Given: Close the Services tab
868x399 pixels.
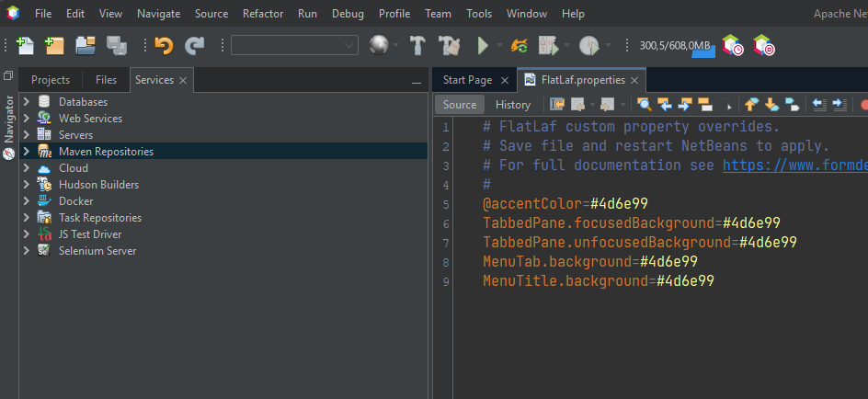Looking at the screenshot, I should [x=183, y=81].
